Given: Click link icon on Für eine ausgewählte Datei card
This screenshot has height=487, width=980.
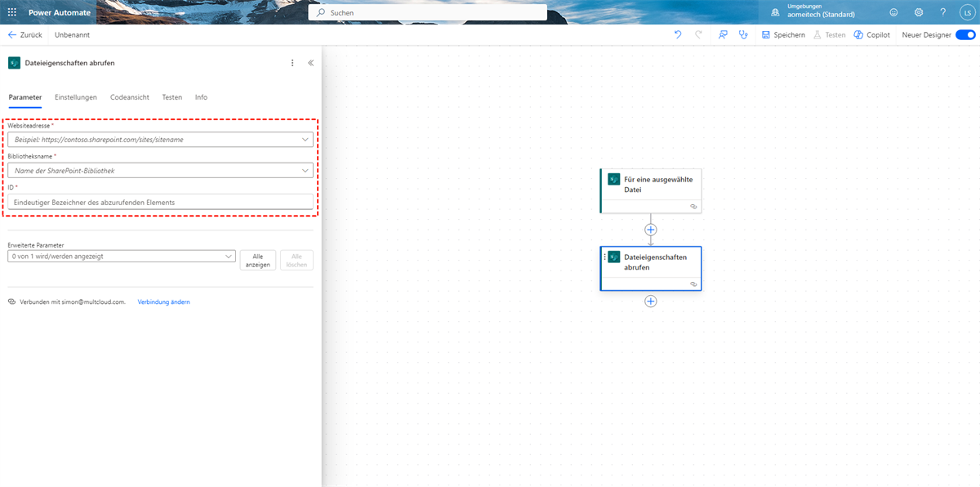Looking at the screenshot, I should (693, 207).
